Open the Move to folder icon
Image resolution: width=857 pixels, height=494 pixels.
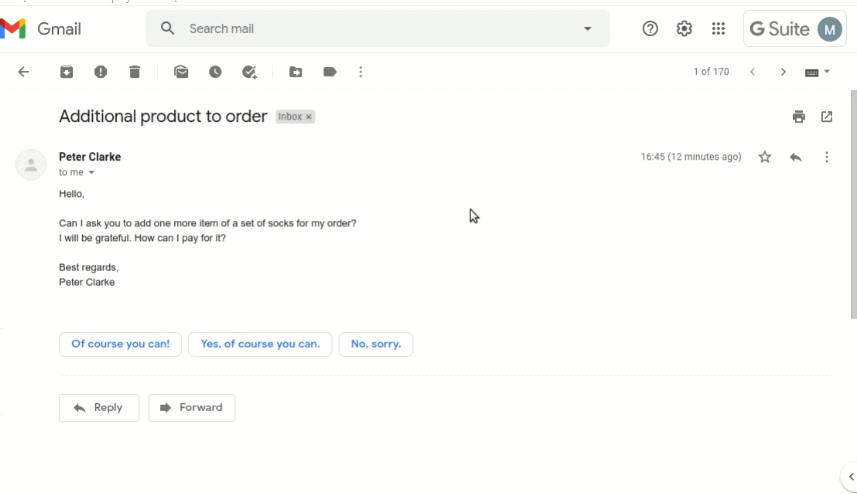tap(296, 72)
